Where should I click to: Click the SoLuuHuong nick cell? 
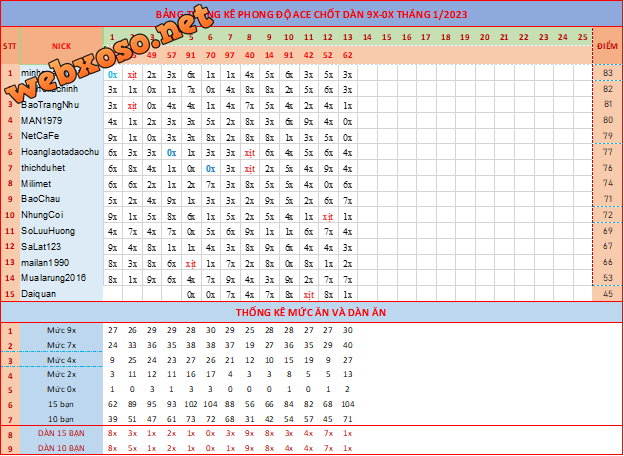click(61, 231)
